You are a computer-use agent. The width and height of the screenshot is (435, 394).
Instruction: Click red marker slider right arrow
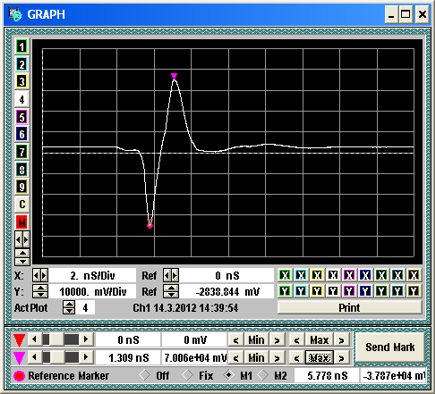coord(86,340)
